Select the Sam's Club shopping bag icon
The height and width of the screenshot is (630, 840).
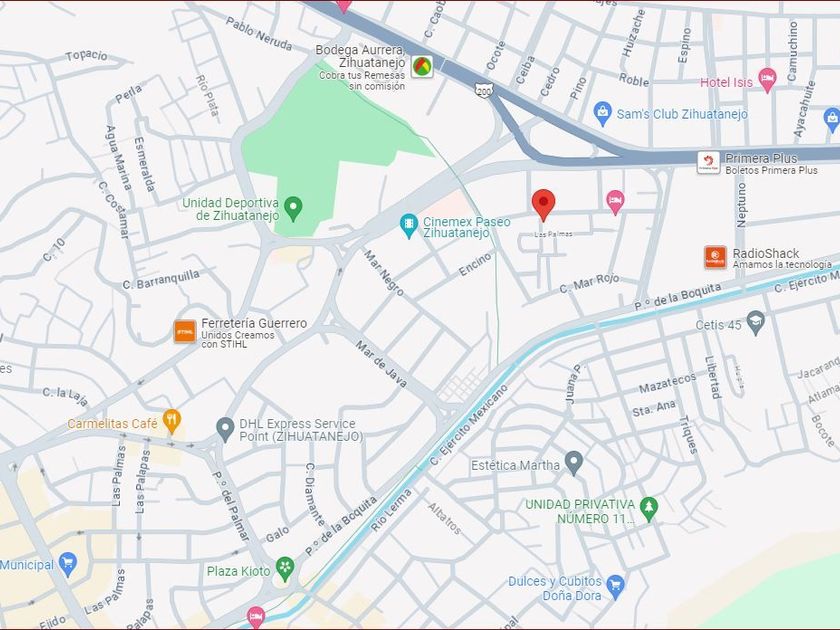[x=603, y=114]
